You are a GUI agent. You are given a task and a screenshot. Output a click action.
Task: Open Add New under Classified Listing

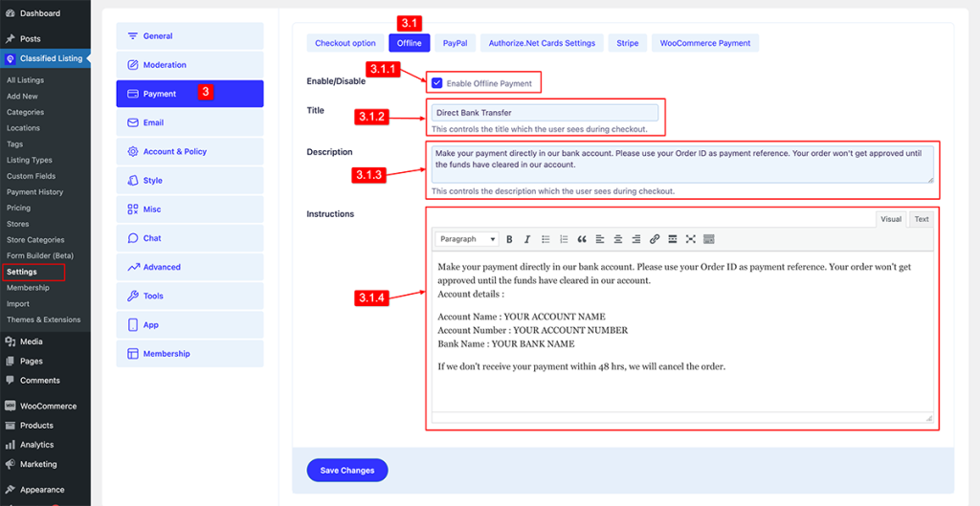[x=22, y=97]
